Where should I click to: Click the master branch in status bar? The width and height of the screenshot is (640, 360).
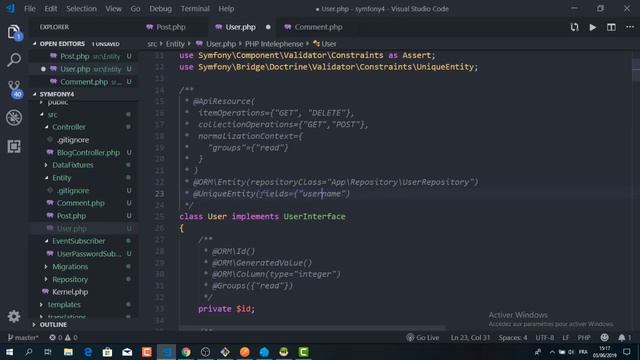click(23, 338)
